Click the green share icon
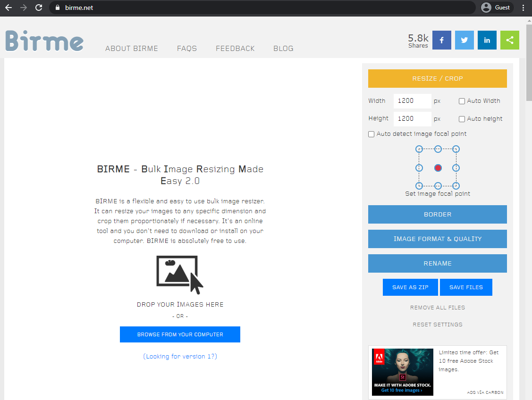The width and height of the screenshot is (532, 400). (x=510, y=40)
